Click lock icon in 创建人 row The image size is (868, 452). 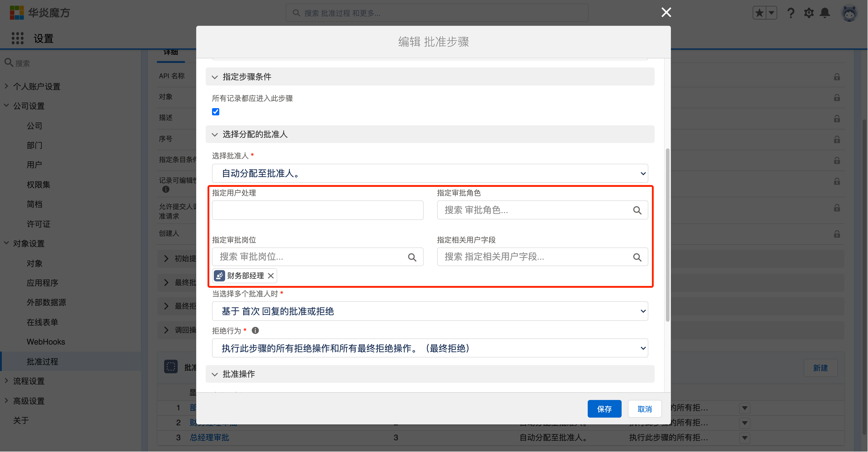pyautogui.click(x=837, y=234)
